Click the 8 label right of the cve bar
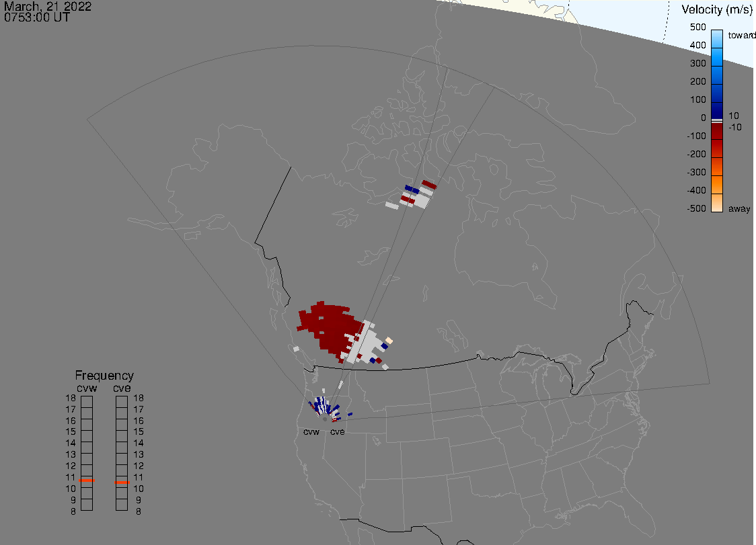Image resolution: width=756 pixels, height=545 pixels. [x=139, y=512]
